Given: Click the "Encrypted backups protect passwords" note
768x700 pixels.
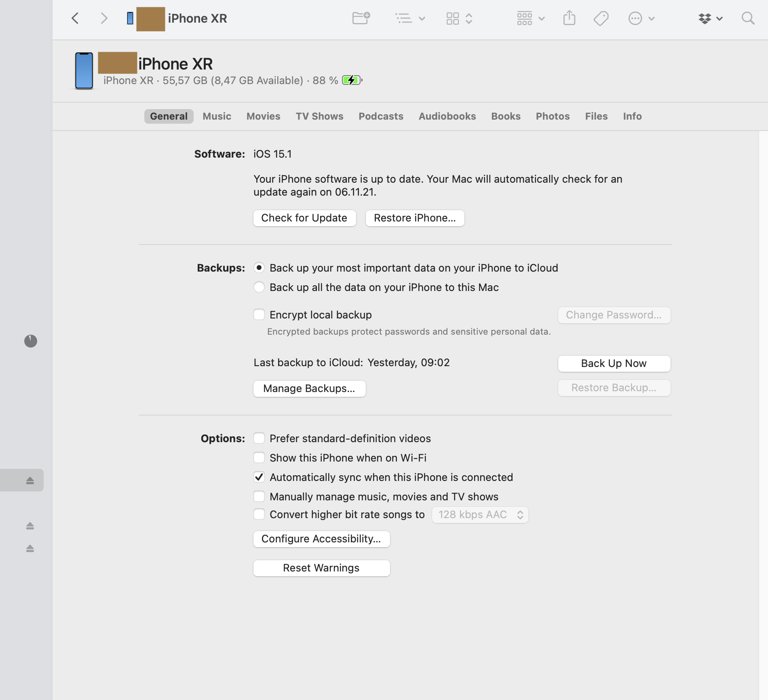Looking at the screenshot, I should tap(409, 331).
